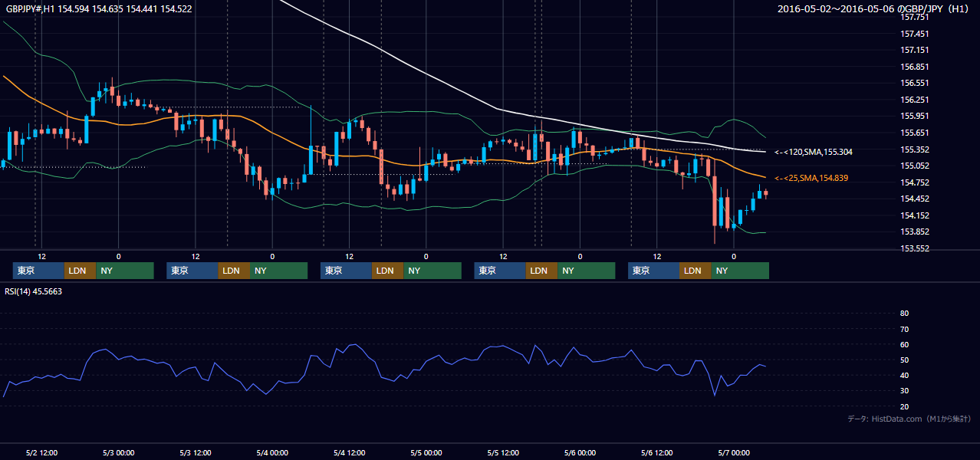
Task: Click price axis value 154.752
Action: point(915,182)
